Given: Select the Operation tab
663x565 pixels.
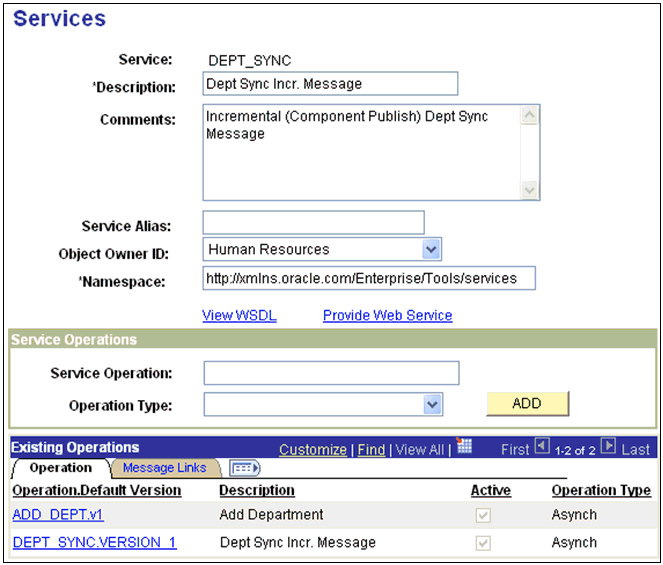Looking at the screenshot, I should [x=61, y=468].
